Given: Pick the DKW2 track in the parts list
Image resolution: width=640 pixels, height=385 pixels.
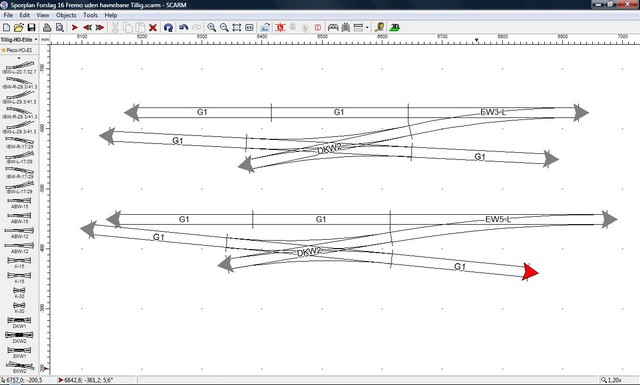Looking at the screenshot, I should pyautogui.click(x=19, y=337).
